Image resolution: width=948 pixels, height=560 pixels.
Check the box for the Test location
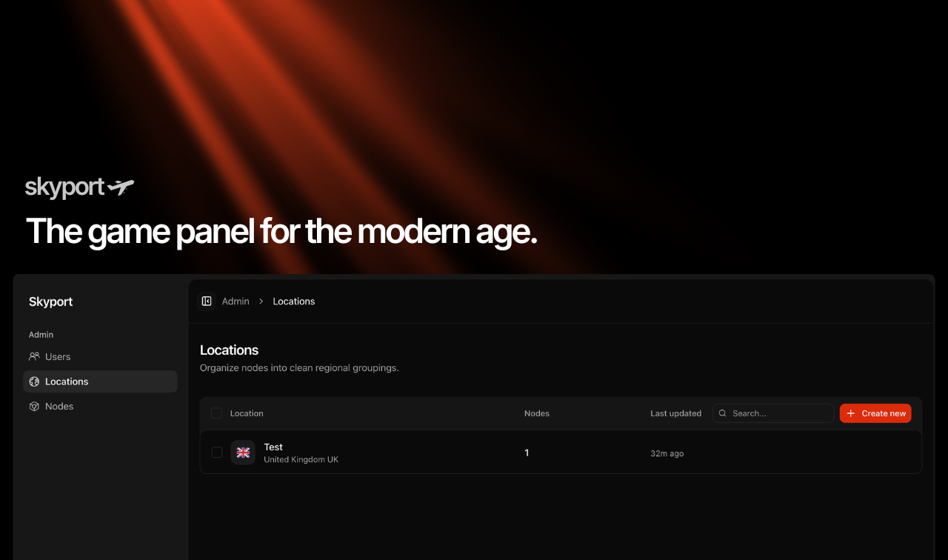(x=217, y=453)
